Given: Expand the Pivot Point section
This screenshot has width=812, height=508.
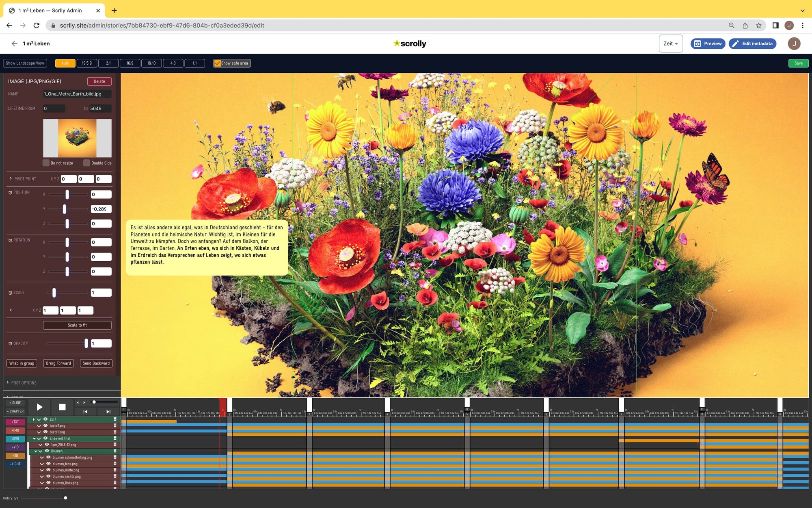Looking at the screenshot, I should 11,179.
